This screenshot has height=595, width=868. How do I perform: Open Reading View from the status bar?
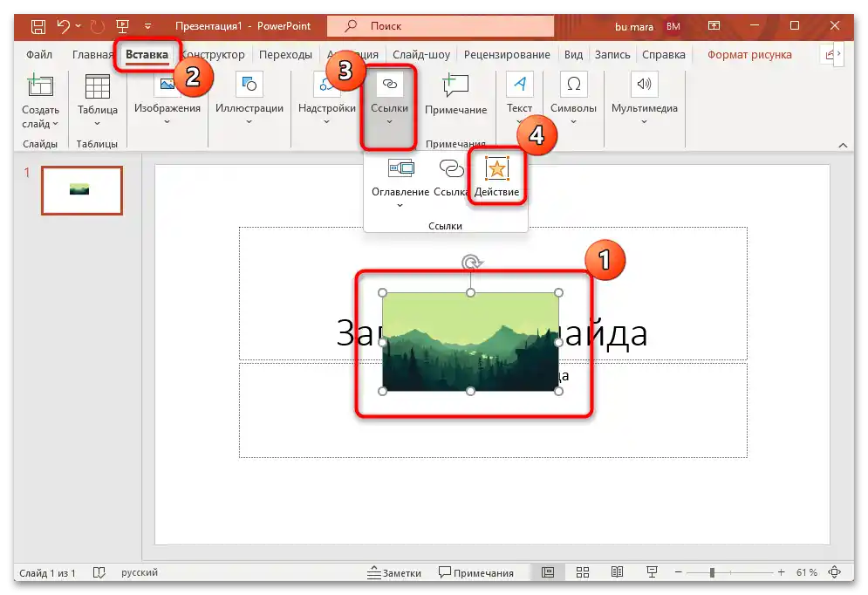pos(617,571)
